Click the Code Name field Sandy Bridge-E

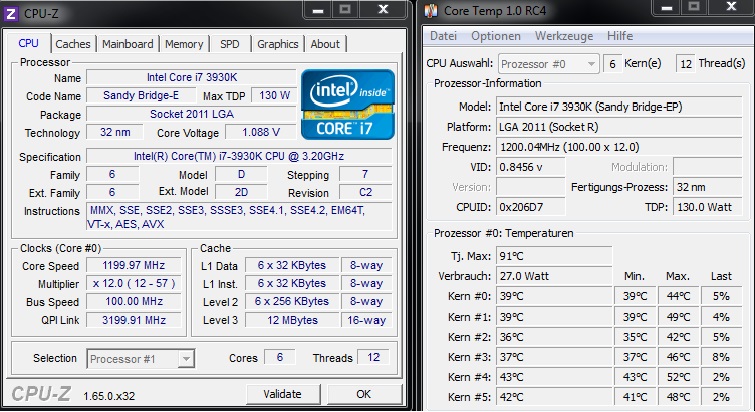point(141,95)
